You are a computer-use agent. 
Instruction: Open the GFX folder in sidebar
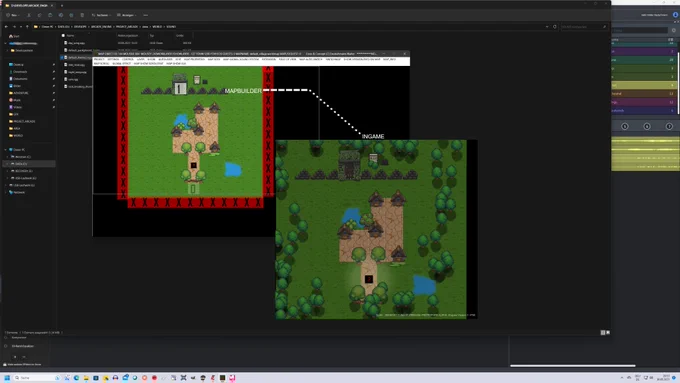tap(16, 114)
